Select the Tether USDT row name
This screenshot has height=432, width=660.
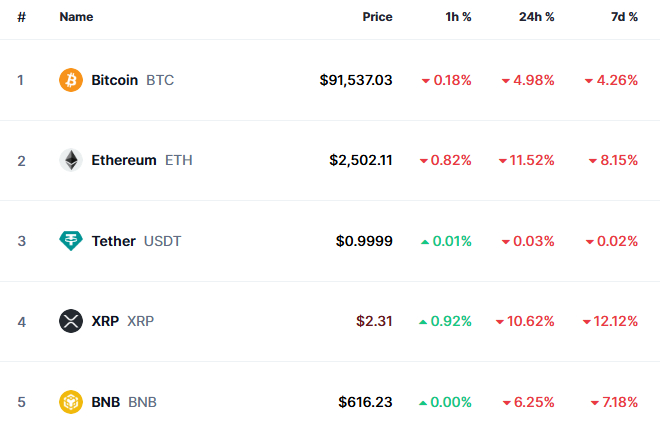[136, 241]
